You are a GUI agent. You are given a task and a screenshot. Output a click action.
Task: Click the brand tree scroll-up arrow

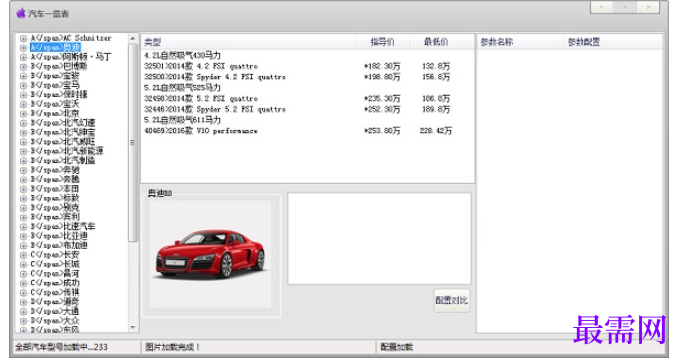pos(133,38)
